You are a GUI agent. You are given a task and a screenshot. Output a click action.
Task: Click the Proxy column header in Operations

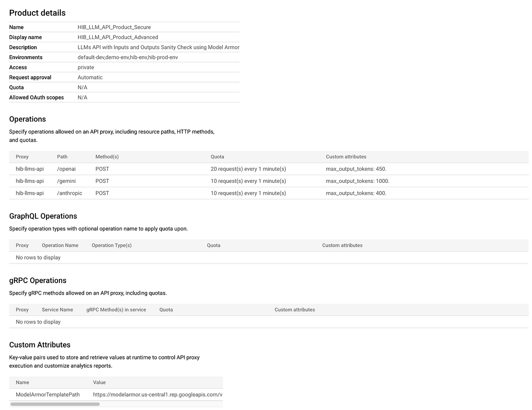click(22, 157)
